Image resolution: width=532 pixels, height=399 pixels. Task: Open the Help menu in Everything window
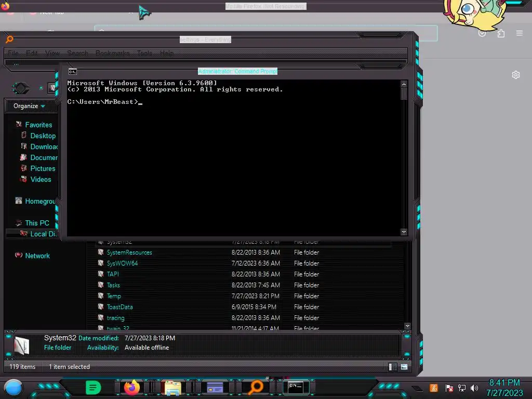167,54
